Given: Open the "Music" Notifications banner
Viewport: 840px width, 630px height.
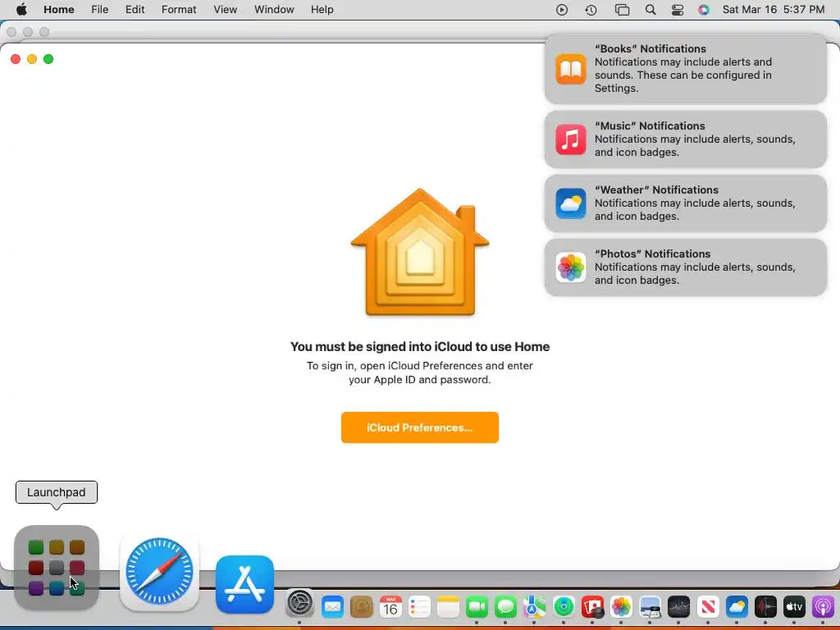Looking at the screenshot, I should [x=686, y=139].
